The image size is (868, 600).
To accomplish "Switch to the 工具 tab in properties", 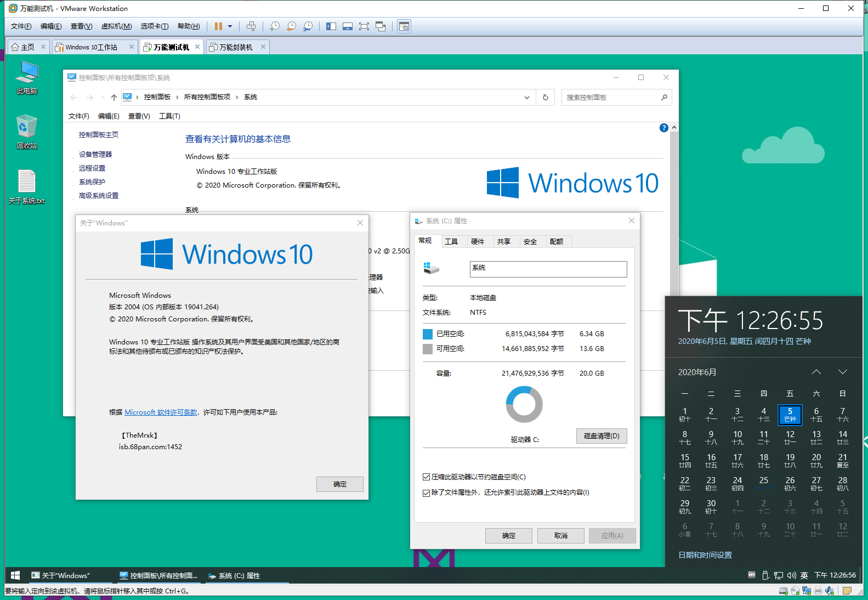I will pos(451,241).
